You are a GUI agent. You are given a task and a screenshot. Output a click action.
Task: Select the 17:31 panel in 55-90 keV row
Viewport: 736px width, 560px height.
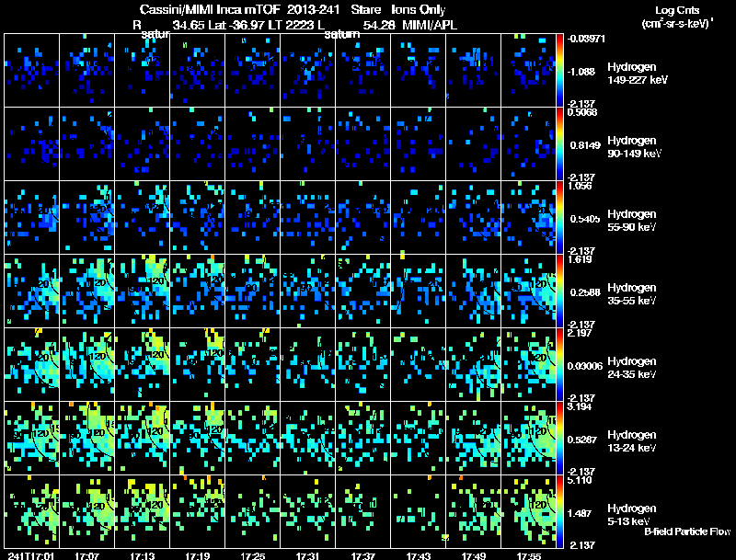tap(308, 217)
